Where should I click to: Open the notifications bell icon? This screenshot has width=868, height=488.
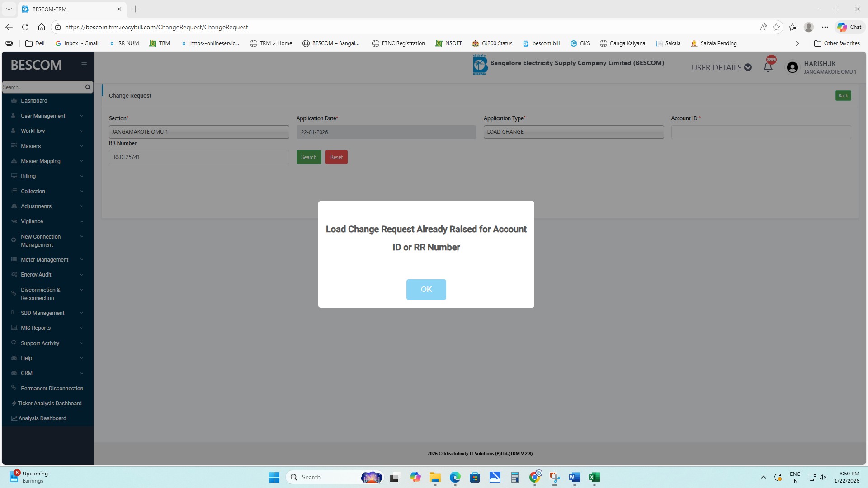(x=768, y=68)
